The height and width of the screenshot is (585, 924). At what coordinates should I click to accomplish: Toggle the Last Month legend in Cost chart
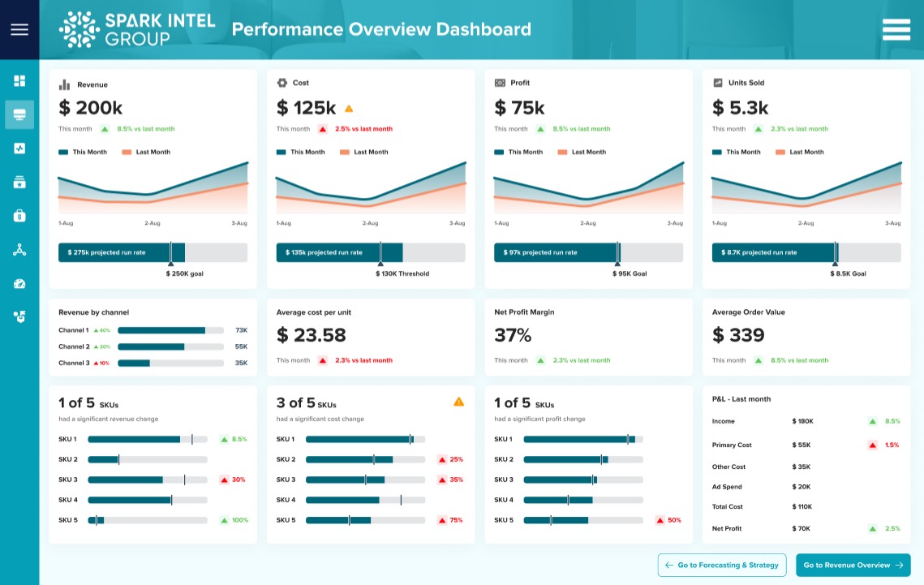pyautogui.click(x=363, y=152)
